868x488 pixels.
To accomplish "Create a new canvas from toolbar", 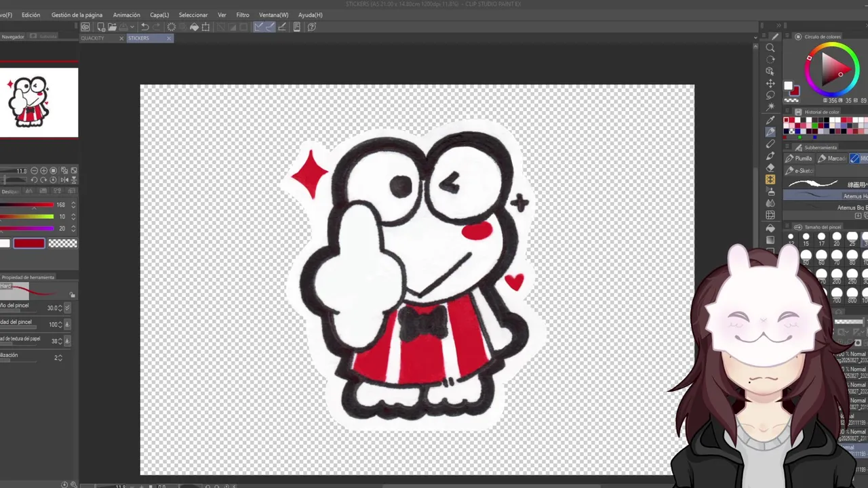I will 101,27.
